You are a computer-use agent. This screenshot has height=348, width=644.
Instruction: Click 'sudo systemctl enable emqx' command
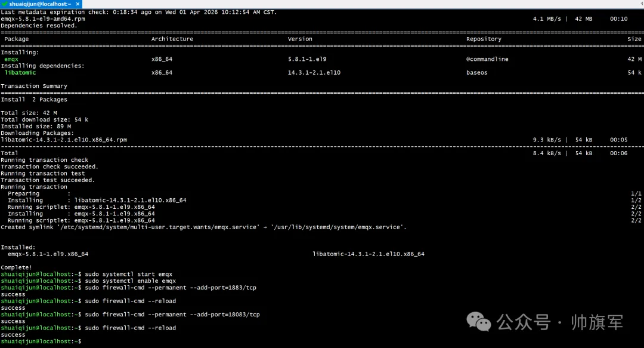[130, 281]
